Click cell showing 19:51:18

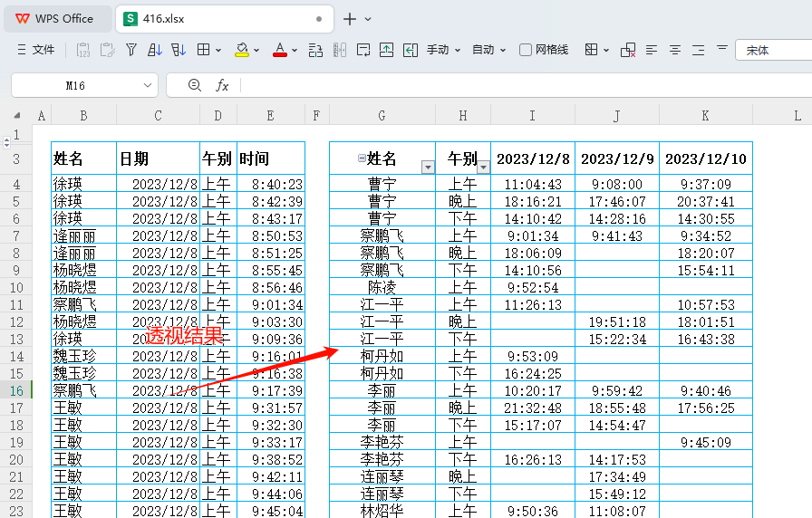point(617,321)
